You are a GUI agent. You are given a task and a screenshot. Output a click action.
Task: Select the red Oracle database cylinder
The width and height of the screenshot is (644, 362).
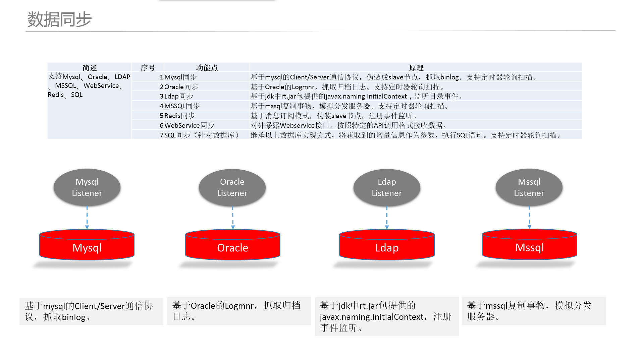[x=232, y=245]
